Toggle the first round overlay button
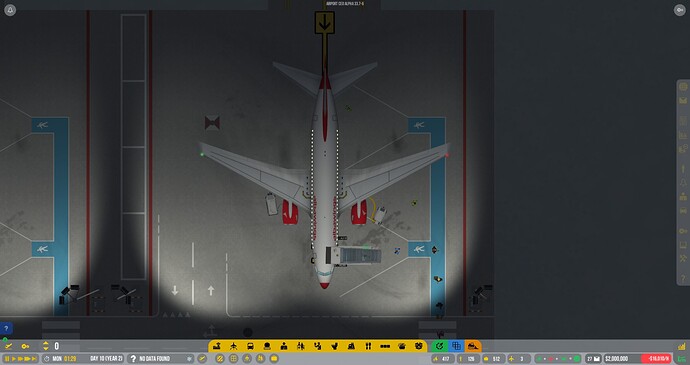The image size is (690, 365). (x=220, y=359)
